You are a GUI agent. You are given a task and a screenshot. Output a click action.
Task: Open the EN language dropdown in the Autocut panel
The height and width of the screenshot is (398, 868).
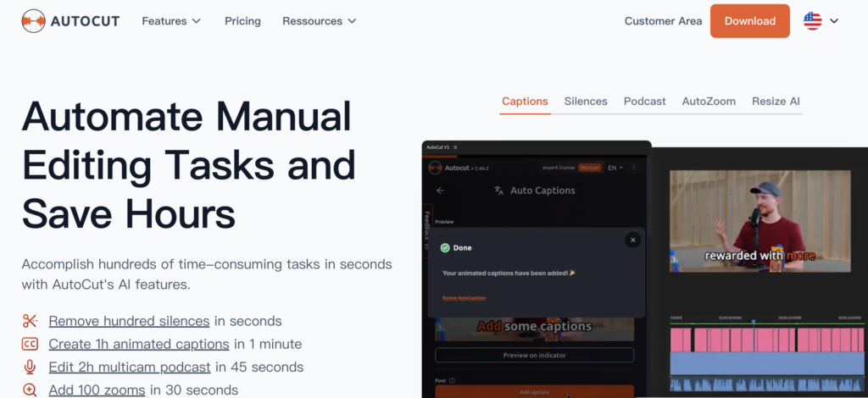615,168
